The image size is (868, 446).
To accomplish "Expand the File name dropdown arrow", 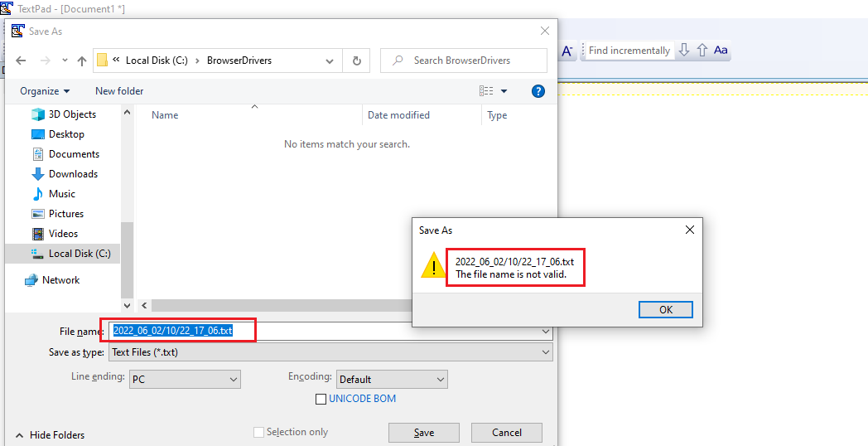I will click(x=547, y=332).
